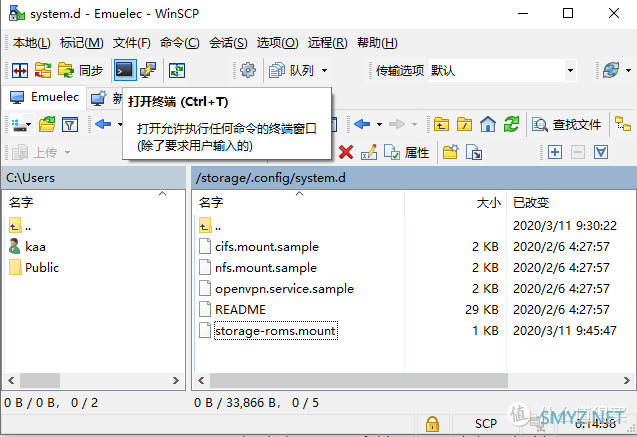The image size is (637, 437).
Task: Click local panel parent directory entry
Action: [x=20, y=225]
